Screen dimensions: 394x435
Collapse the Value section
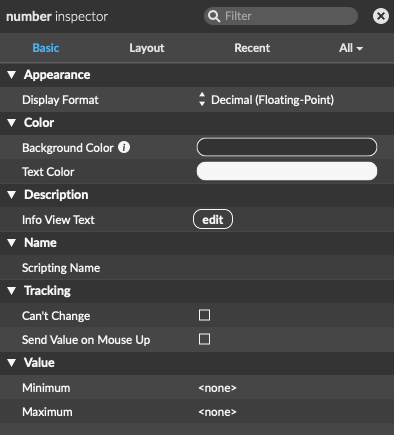(x=12, y=363)
